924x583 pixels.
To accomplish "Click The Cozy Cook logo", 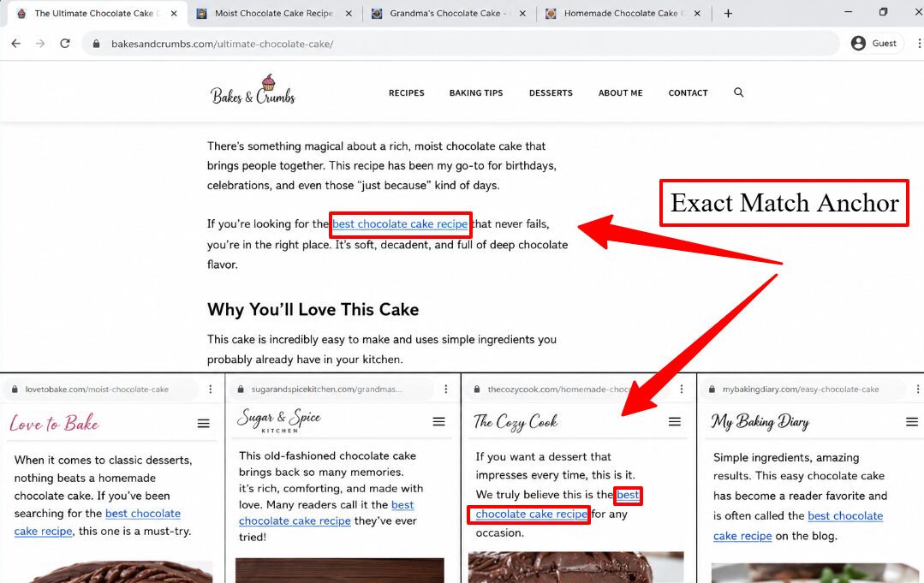I will click(x=516, y=422).
